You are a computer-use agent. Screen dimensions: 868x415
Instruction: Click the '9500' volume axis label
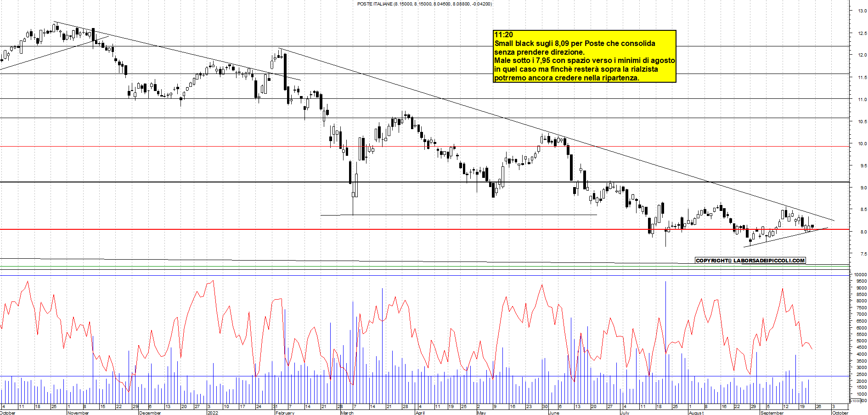862,281
